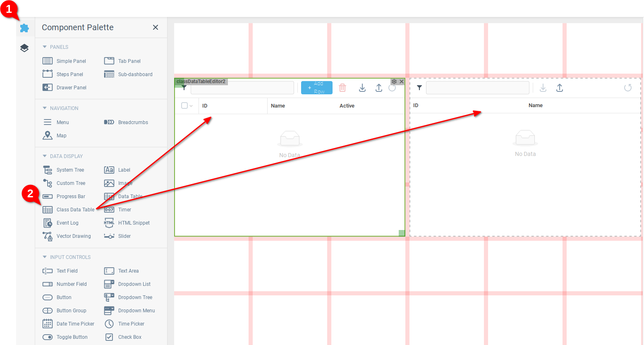Click the Add Row button
The width and height of the screenshot is (644, 345).
316,88
